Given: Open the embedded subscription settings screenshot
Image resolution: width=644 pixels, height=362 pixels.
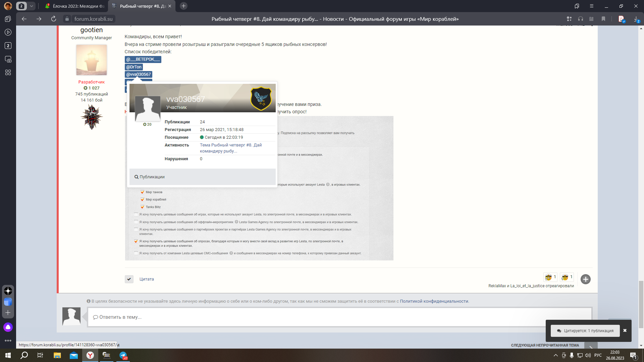Looking at the screenshot, I should (259, 188).
